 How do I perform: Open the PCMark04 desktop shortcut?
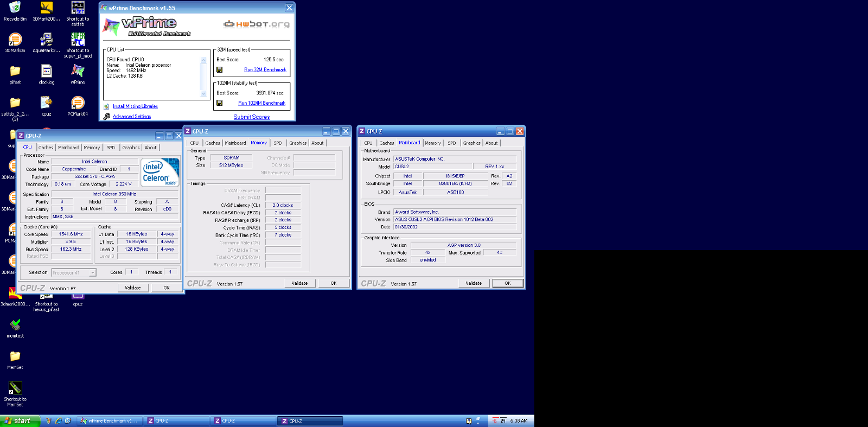pos(78,106)
